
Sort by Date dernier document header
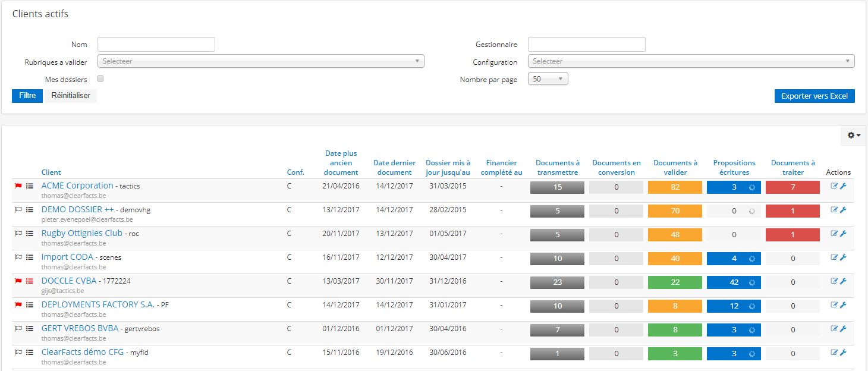point(394,168)
